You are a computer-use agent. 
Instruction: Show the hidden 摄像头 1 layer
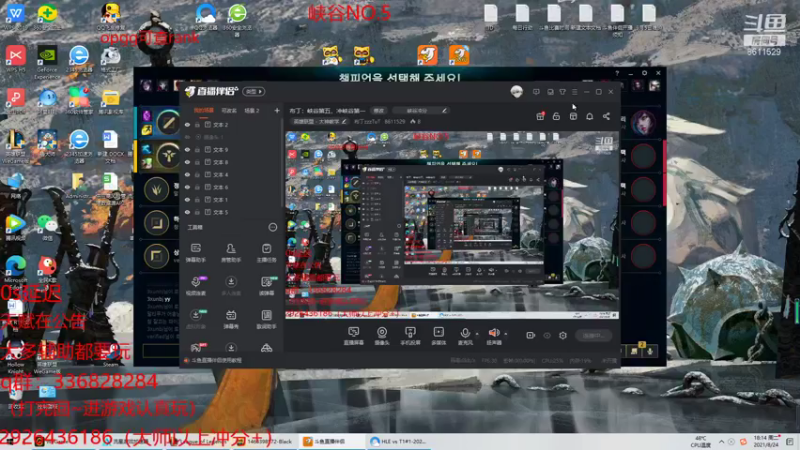(187, 137)
